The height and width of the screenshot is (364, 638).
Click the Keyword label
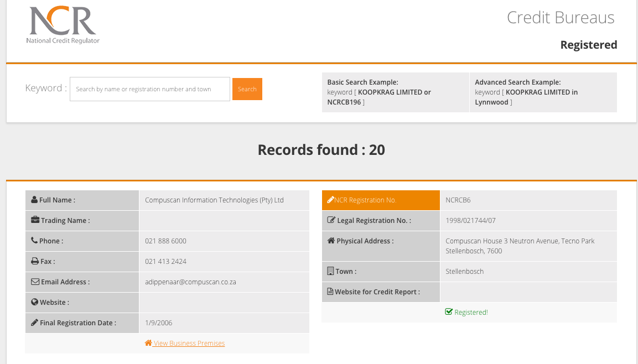[46, 88]
